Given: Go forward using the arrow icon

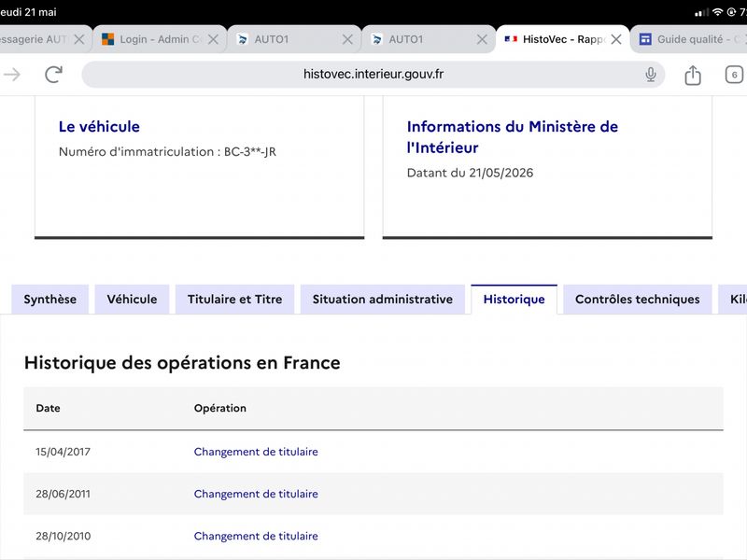Looking at the screenshot, I should click(12, 75).
